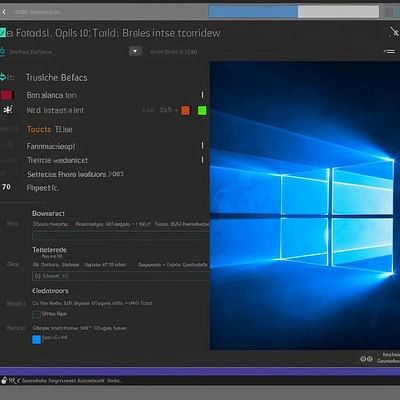The height and width of the screenshot is (400, 400).
Task: Click the blue segment of the top progress bar
Action: click(x=253, y=12)
